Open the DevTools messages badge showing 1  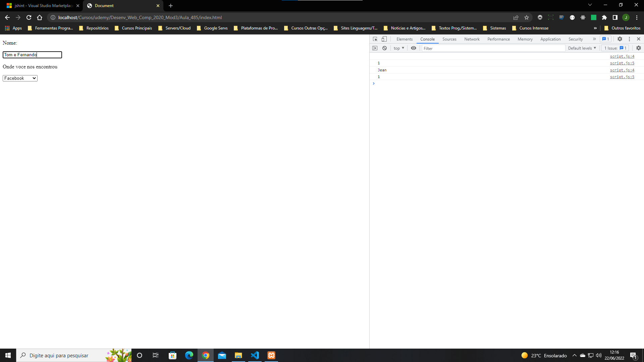606,39
